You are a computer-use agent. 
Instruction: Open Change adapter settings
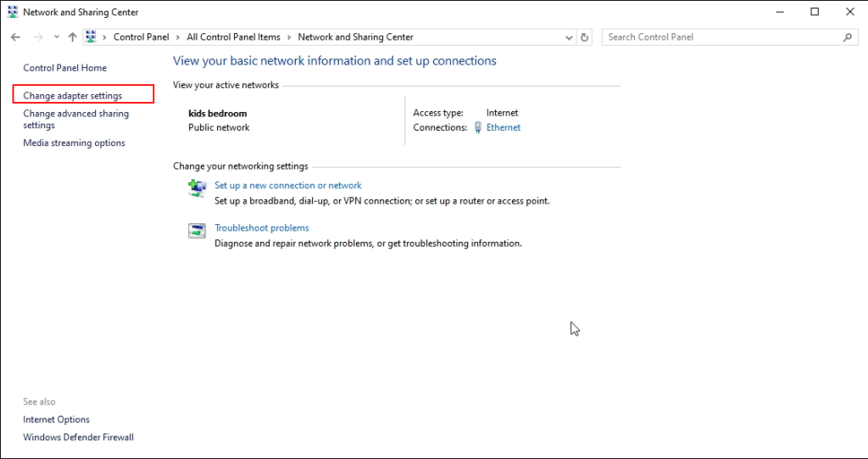[x=73, y=96]
